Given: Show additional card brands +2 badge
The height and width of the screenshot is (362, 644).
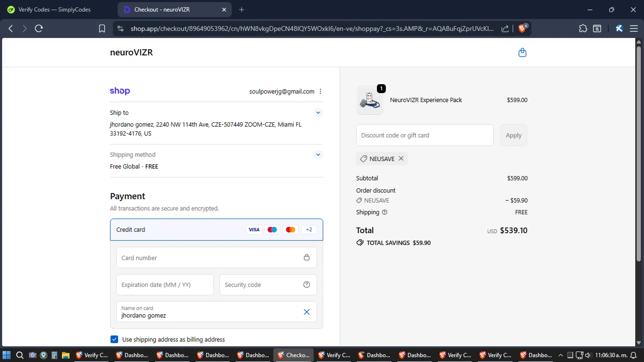Looking at the screenshot, I should tap(309, 230).
